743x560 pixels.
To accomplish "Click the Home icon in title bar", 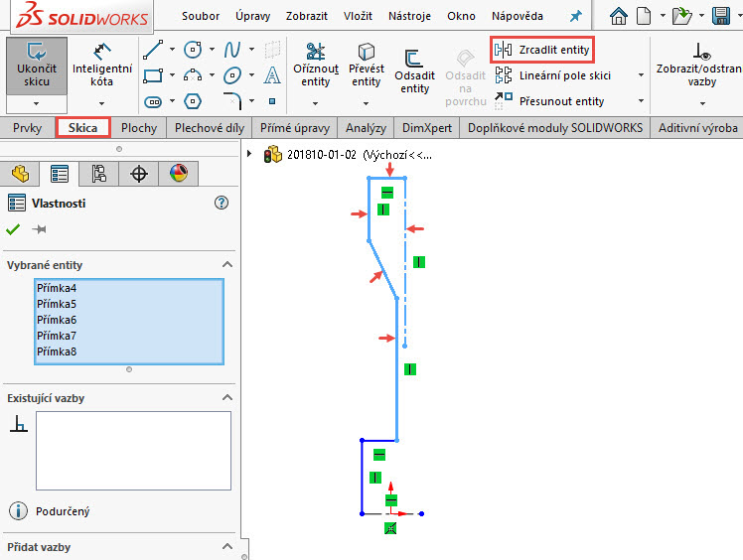I will [x=619, y=16].
